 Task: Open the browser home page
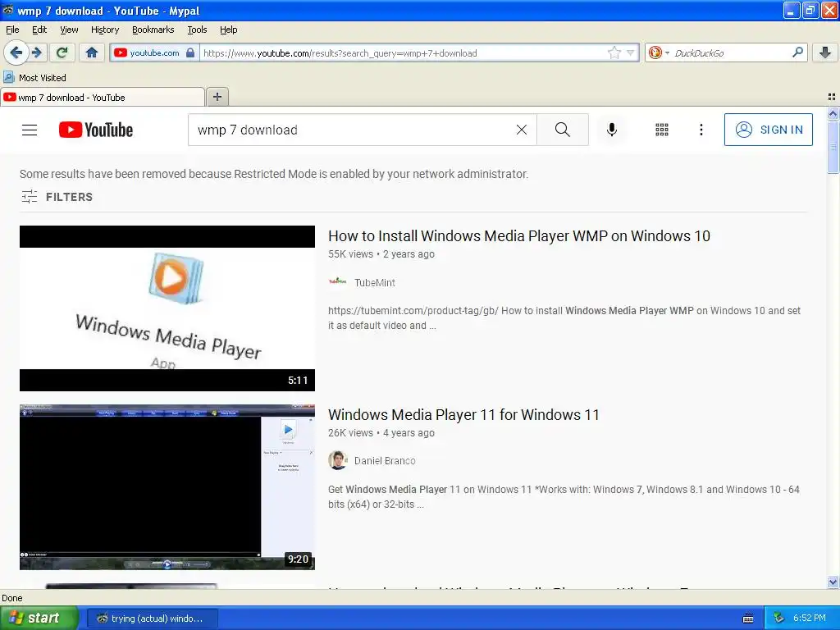[92, 52]
